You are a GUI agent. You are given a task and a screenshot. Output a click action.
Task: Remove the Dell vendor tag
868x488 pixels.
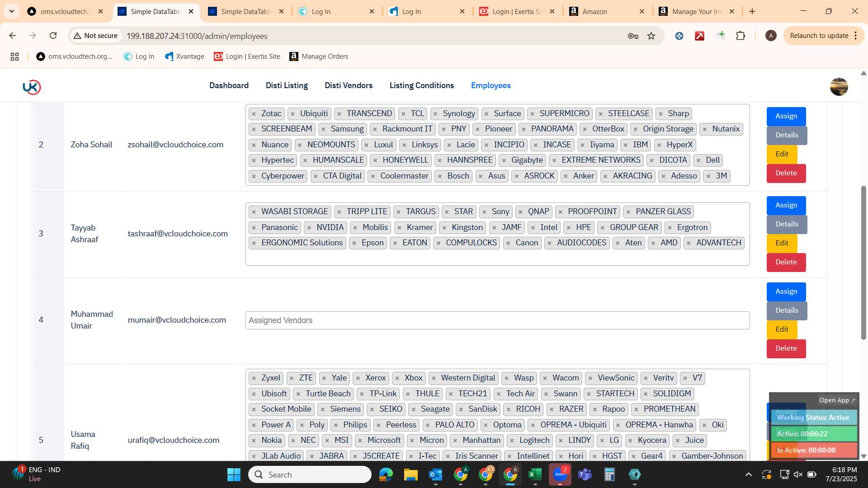point(698,160)
